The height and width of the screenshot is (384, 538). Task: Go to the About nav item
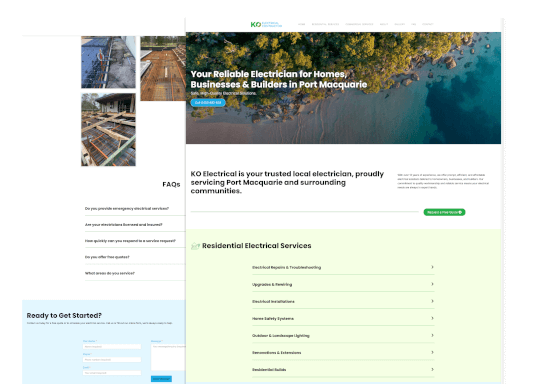[384, 24]
